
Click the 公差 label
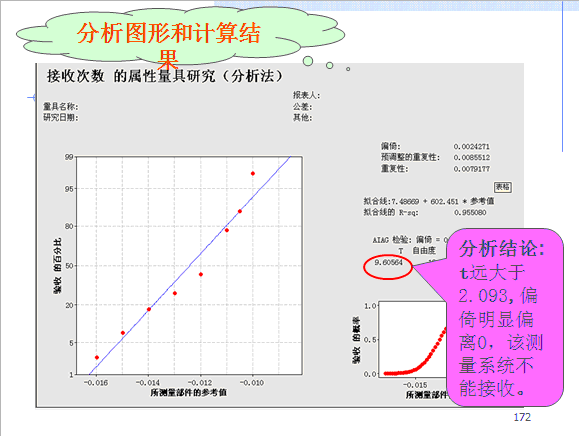302,107
